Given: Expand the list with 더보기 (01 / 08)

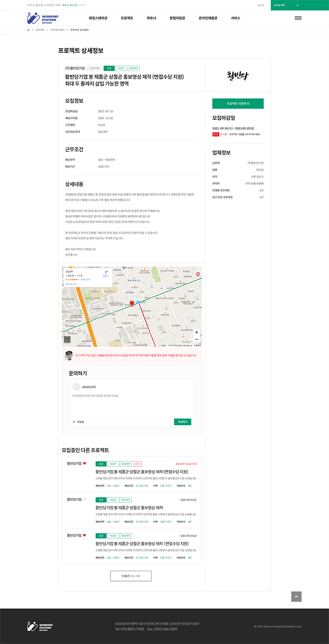Looking at the screenshot, I should [131, 576].
